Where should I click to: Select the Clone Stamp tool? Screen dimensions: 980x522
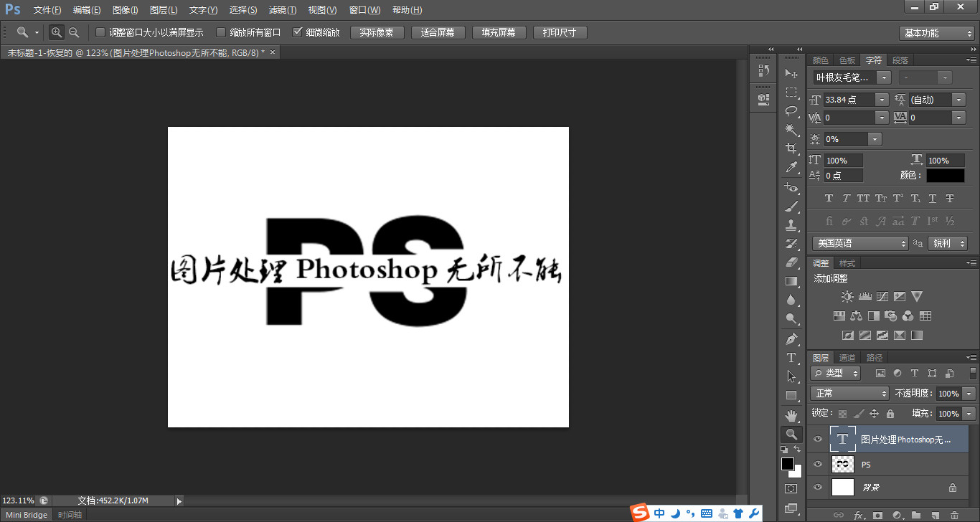(791, 224)
